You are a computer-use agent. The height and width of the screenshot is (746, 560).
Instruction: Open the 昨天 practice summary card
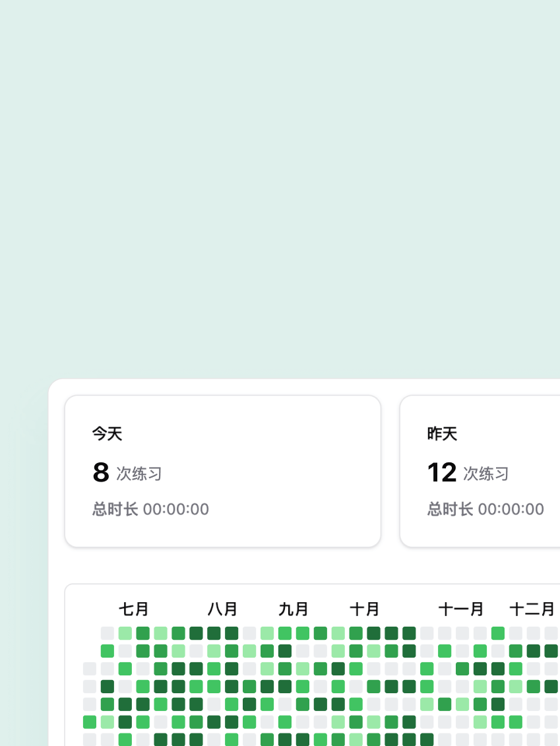point(480,471)
